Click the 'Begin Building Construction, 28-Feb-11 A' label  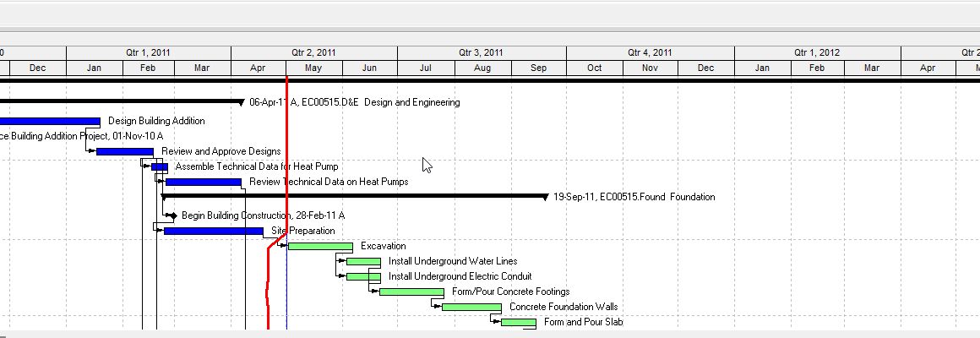[x=263, y=215]
